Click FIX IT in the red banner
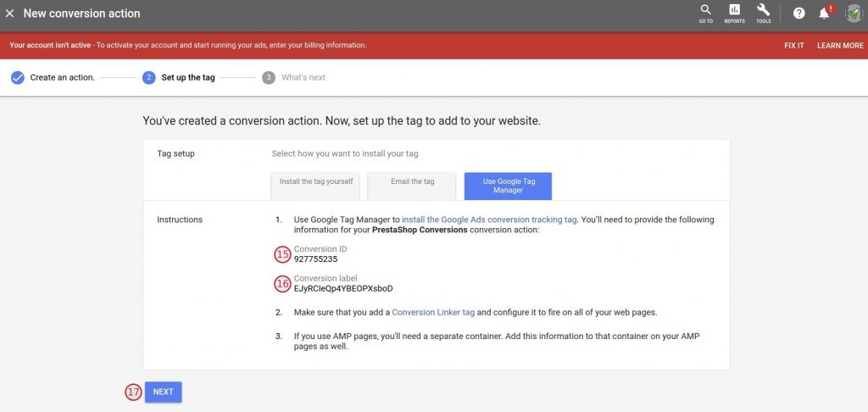The height and width of the screenshot is (412, 868). (793, 45)
